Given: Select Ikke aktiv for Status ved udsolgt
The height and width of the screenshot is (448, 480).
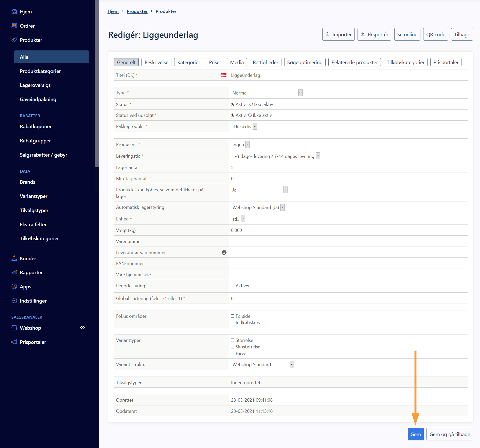Looking at the screenshot, I should click(x=250, y=115).
